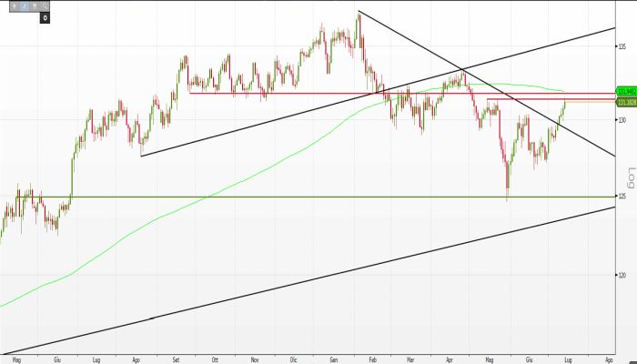Click the third icon in the chart toolbar
Viewport: 637px width, 364px height.
click(35, 5)
